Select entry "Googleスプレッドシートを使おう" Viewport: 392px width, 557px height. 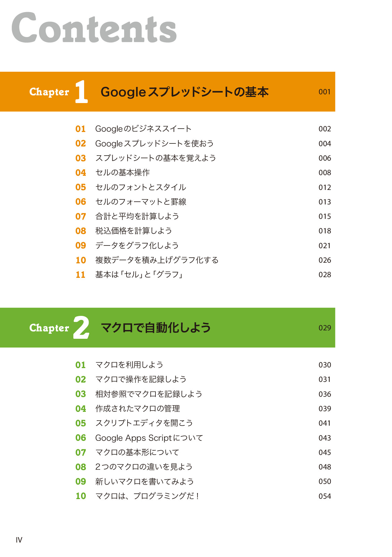tap(154, 143)
